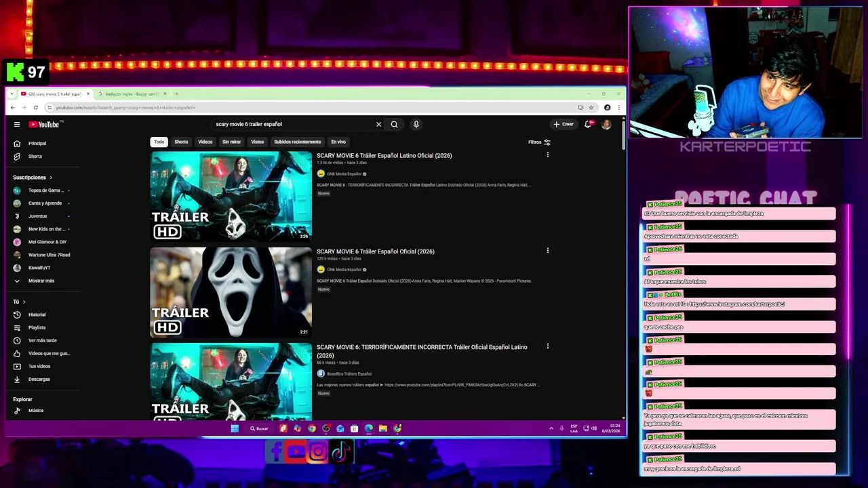Expand the Suscripciones section chevron
This screenshot has width=868, height=488.
click(50, 178)
